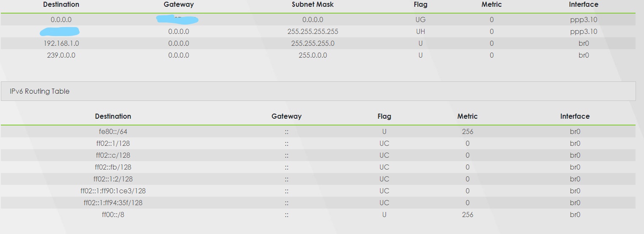Select the IPv4 table Interface column header
Image resolution: width=644 pixels, height=234 pixels.
pyautogui.click(x=583, y=4)
